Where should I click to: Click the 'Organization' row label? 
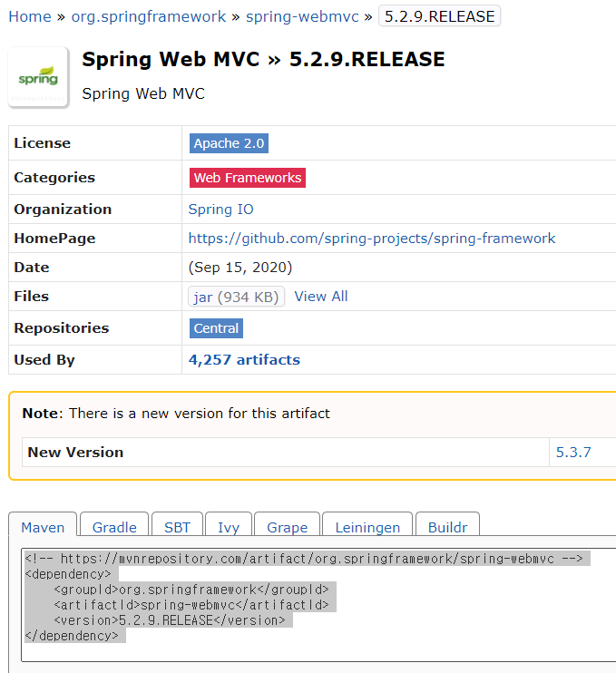(x=63, y=210)
